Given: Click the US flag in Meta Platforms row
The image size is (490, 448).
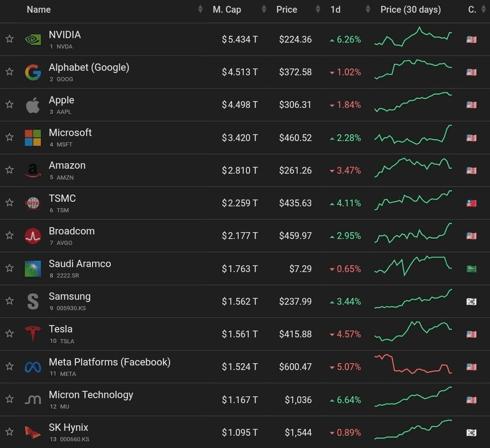Looking at the screenshot, I should coord(471,367).
